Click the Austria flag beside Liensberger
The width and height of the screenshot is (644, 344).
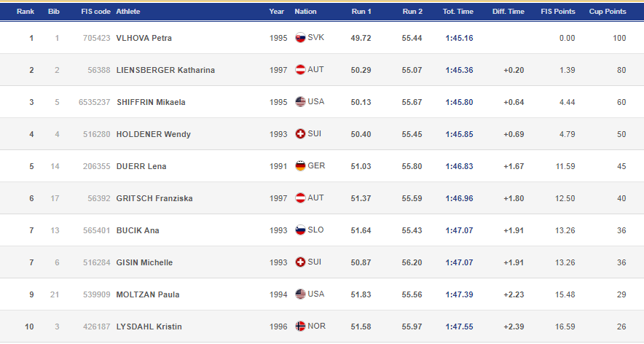[x=300, y=69]
